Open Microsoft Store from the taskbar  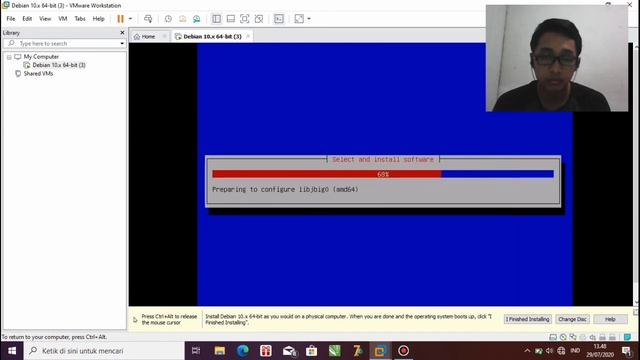click(312, 351)
